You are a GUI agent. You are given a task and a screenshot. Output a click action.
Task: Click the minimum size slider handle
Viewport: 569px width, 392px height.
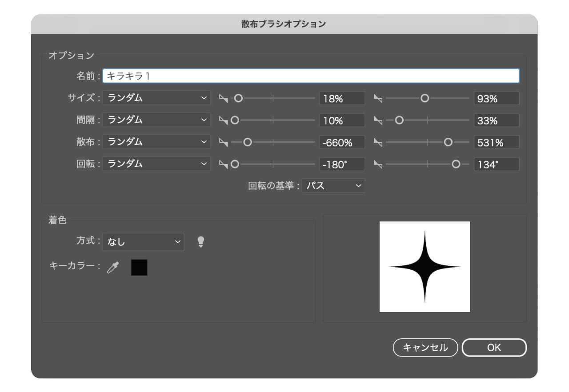coord(239,98)
